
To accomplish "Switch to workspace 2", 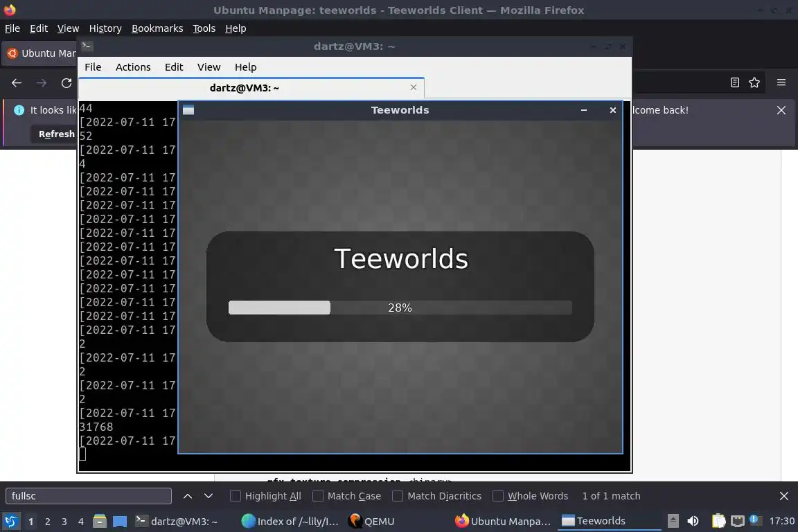I will (x=48, y=522).
